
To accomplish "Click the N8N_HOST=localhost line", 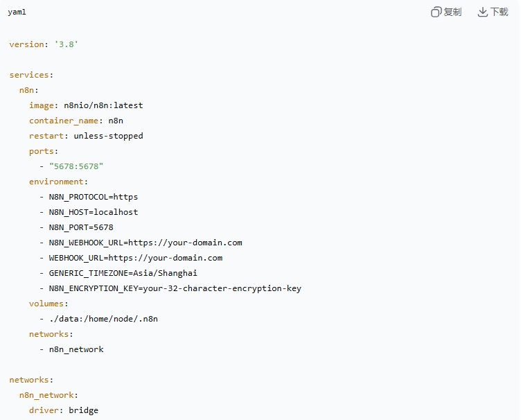I will pyautogui.click(x=89, y=212).
